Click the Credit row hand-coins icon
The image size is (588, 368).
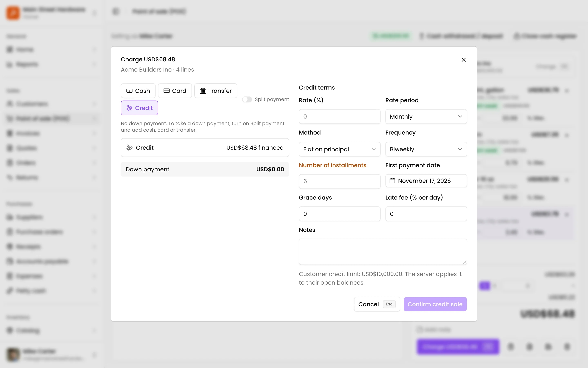(x=129, y=147)
